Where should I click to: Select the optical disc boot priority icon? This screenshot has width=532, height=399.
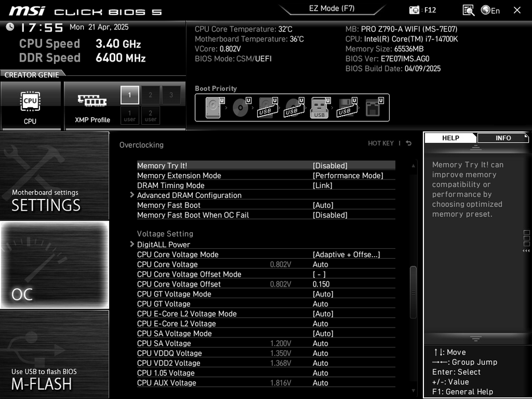coord(242,108)
